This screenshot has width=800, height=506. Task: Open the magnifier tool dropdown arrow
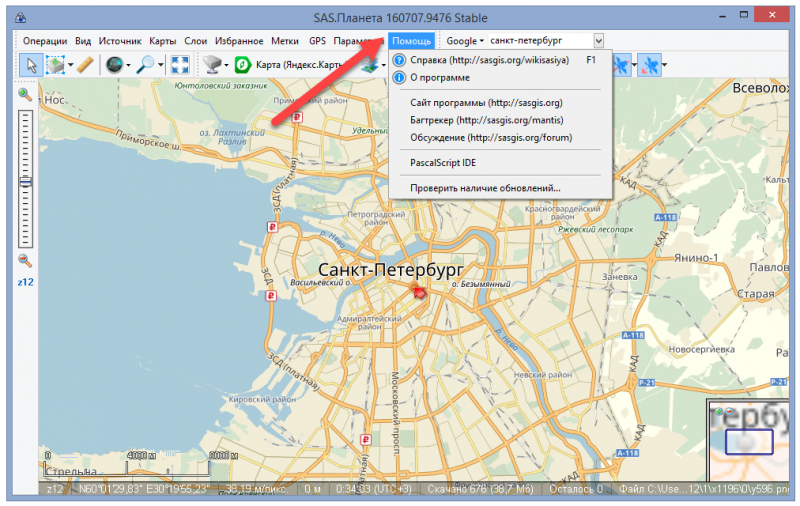[x=160, y=65]
